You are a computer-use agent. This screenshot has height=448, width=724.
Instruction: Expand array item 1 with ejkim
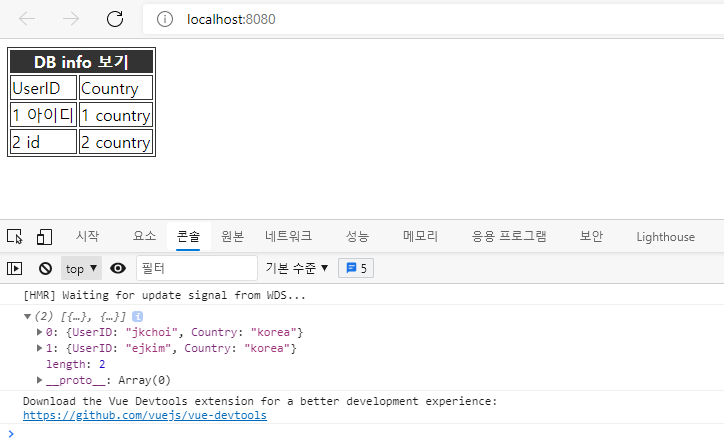pyautogui.click(x=39, y=348)
